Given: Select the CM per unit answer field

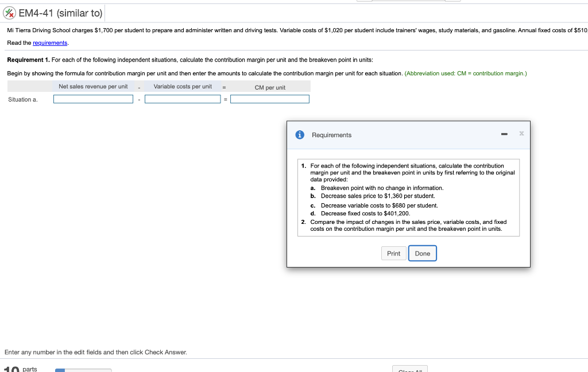Looking at the screenshot, I should pos(270,98).
